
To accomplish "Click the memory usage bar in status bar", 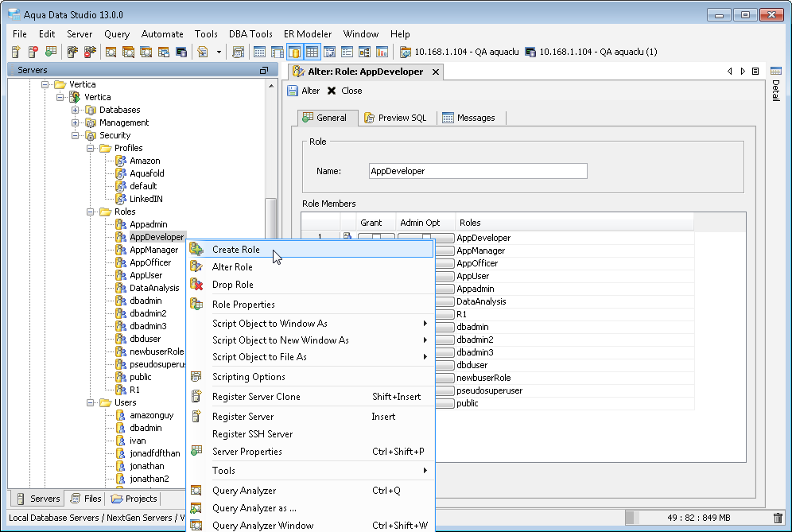I will tap(698, 518).
